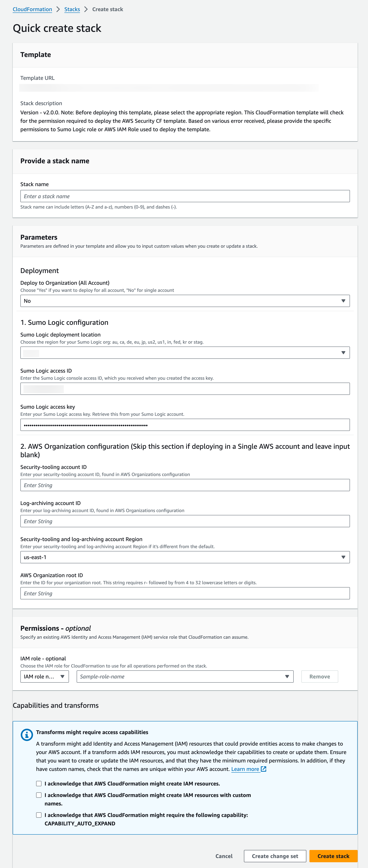This screenshot has height=868, width=368.
Task: Click the Create change set button
Action: point(275,856)
